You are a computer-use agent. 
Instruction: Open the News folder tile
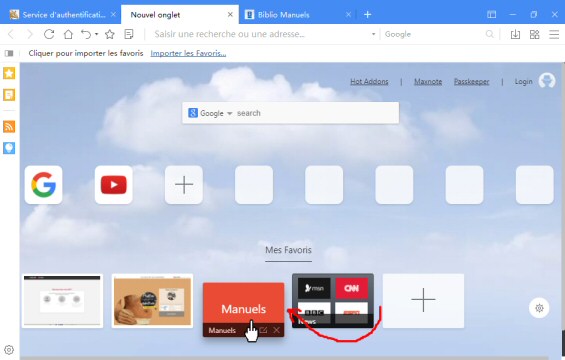pos(333,301)
